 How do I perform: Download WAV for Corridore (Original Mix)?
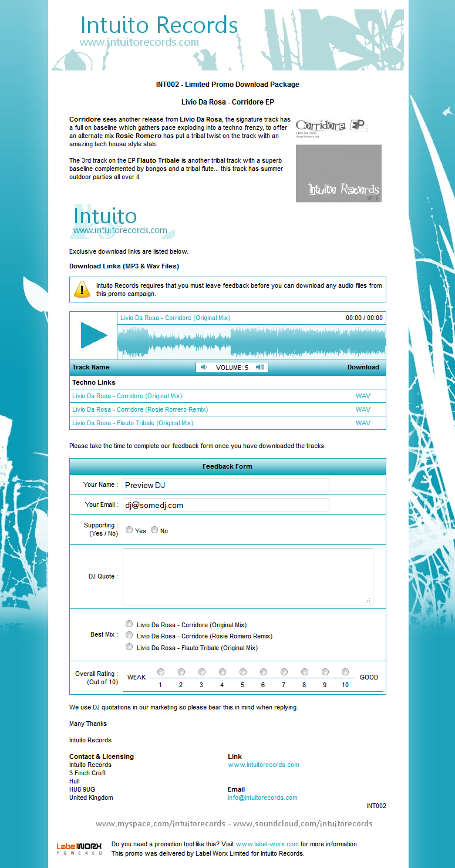[x=363, y=396]
